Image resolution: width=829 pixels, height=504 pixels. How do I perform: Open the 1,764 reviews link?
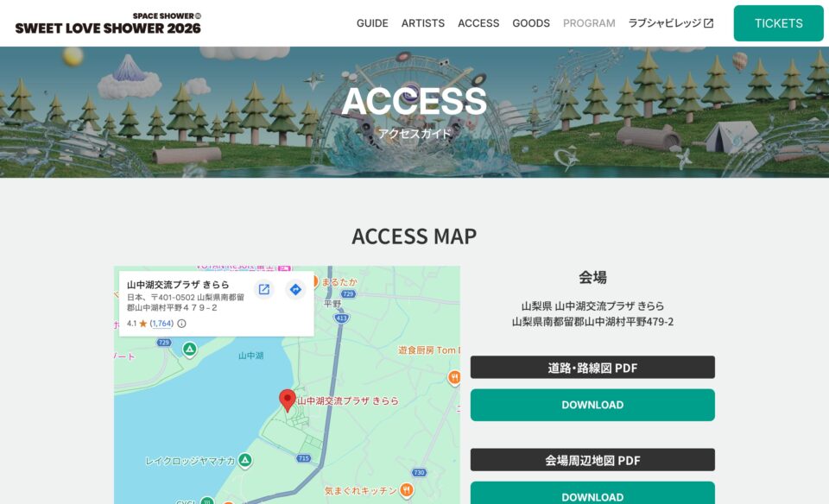[161, 324]
